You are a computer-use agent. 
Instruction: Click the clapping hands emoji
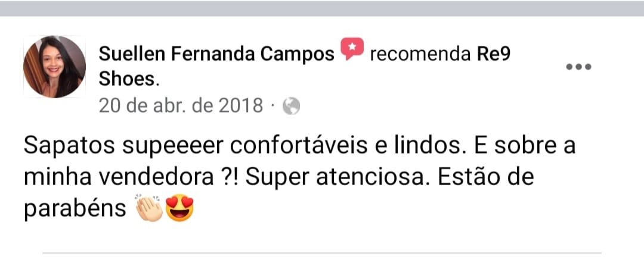149,208
